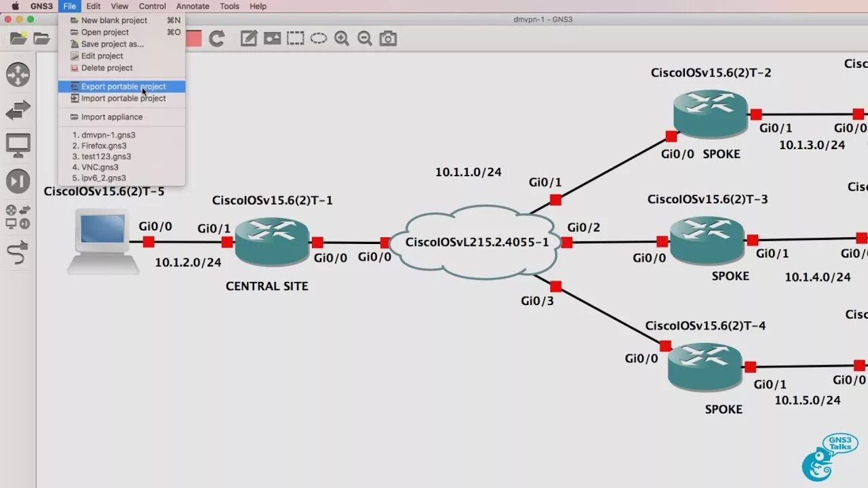Viewport: 868px width, 488px height.
Task: Close the open File menu
Action: (x=70, y=6)
